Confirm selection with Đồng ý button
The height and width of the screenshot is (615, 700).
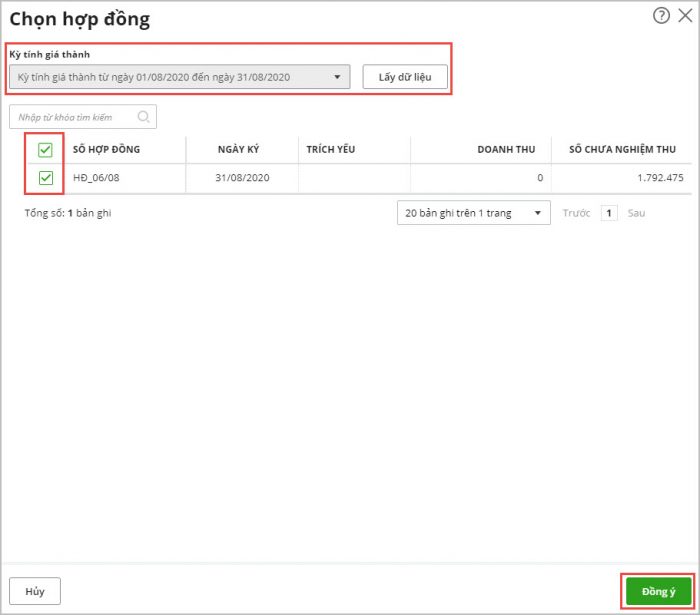click(x=658, y=591)
